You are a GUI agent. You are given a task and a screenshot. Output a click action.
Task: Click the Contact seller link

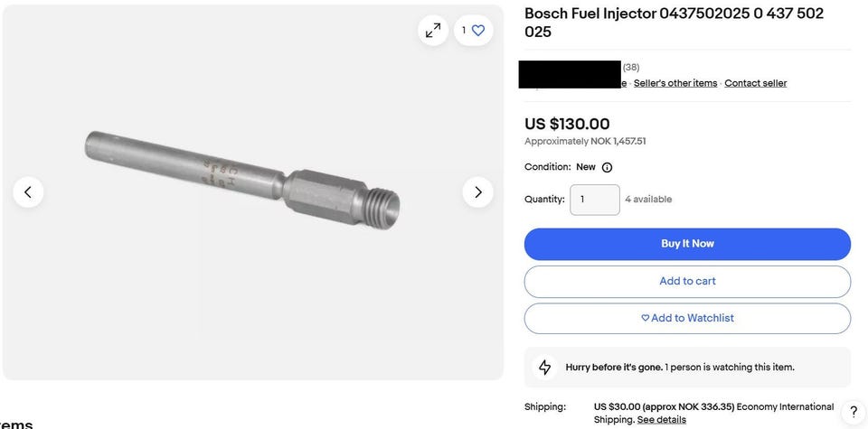755,83
